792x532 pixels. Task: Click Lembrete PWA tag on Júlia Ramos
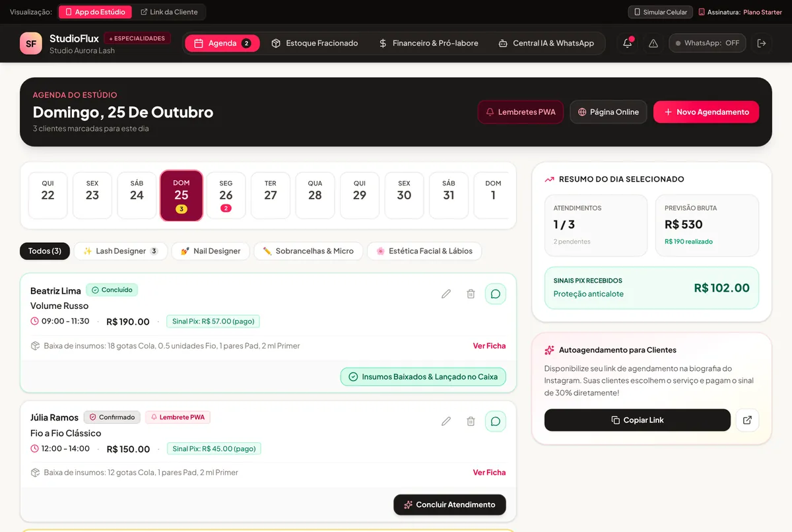[x=178, y=417]
